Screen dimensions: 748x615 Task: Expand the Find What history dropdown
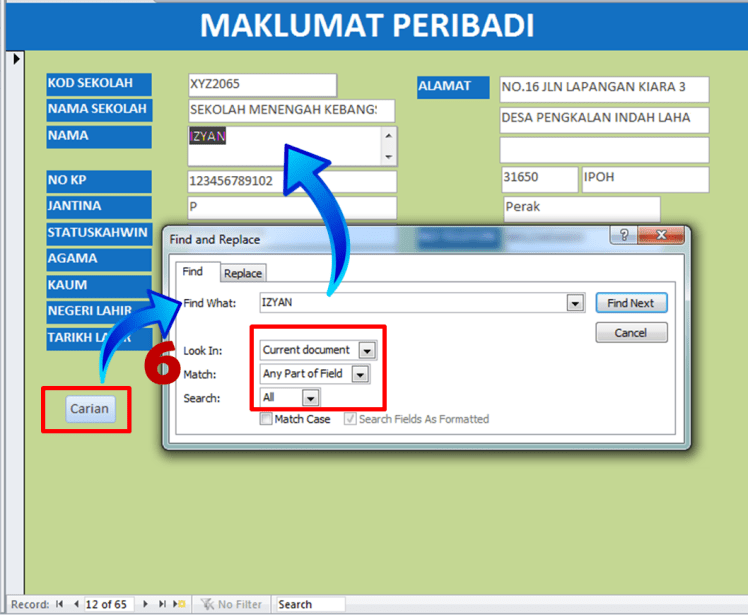point(574,303)
